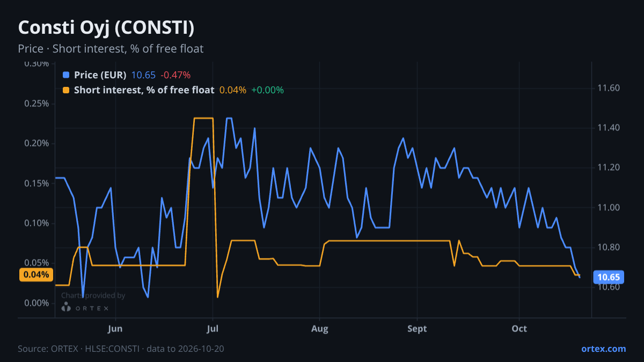Click the '11.00' right axis label
Image resolution: width=644 pixels, height=362 pixels.
pyautogui.click(x=609, y=208)
